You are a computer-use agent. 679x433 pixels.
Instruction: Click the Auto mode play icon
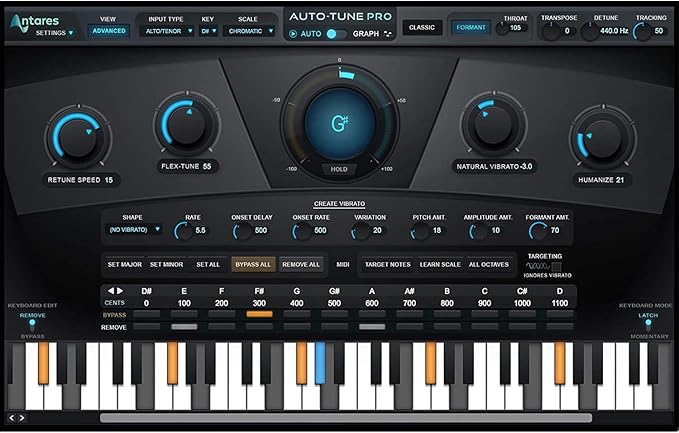pyautogui.click(x=293, y=34)
